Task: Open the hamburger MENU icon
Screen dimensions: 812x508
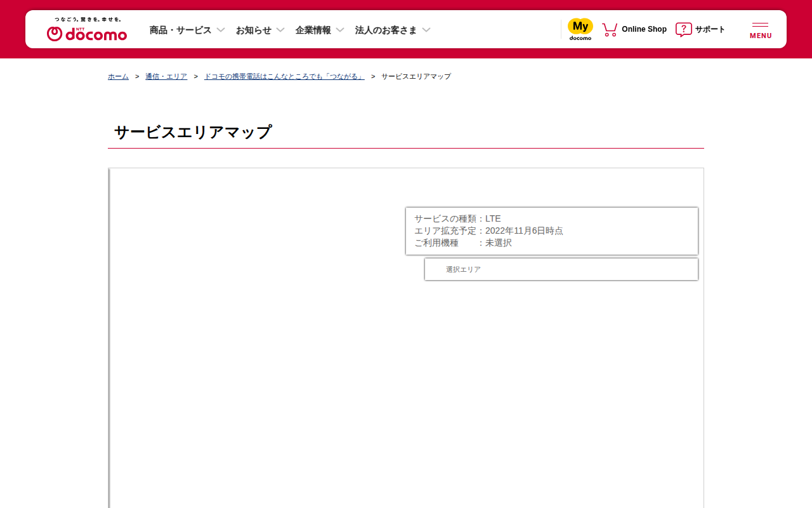Action: 761,30
